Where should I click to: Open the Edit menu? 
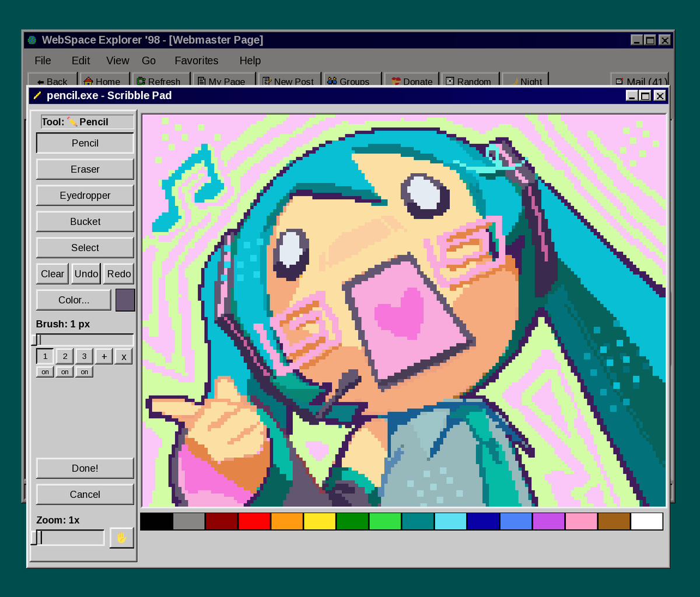(x=80, y=61)
